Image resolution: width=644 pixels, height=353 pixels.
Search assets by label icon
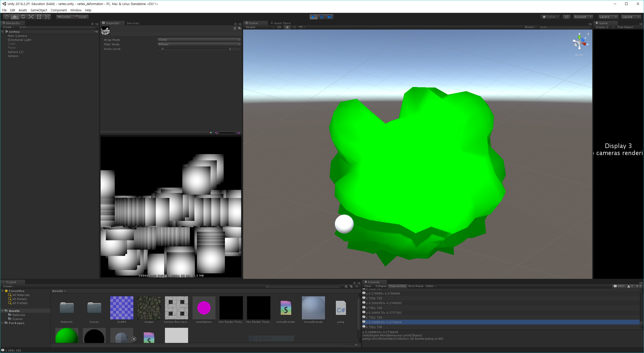(x=351, y=286)
